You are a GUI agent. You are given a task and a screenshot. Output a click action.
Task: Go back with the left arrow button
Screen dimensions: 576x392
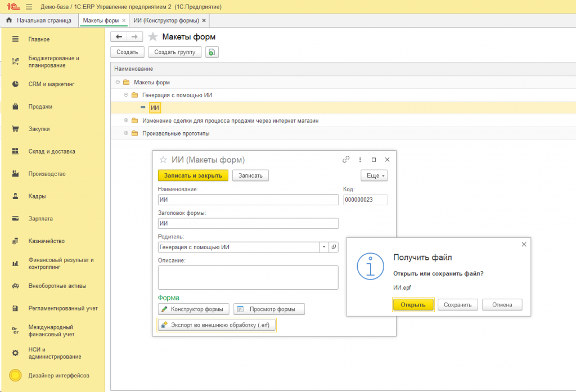119,37
